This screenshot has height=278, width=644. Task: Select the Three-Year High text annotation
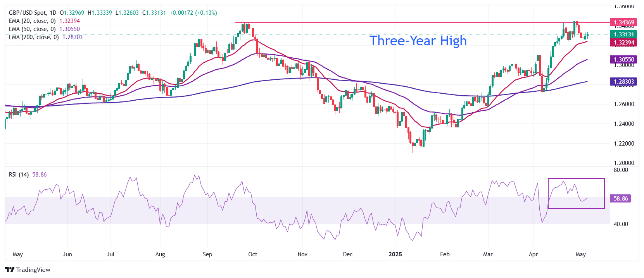[418, 41]
